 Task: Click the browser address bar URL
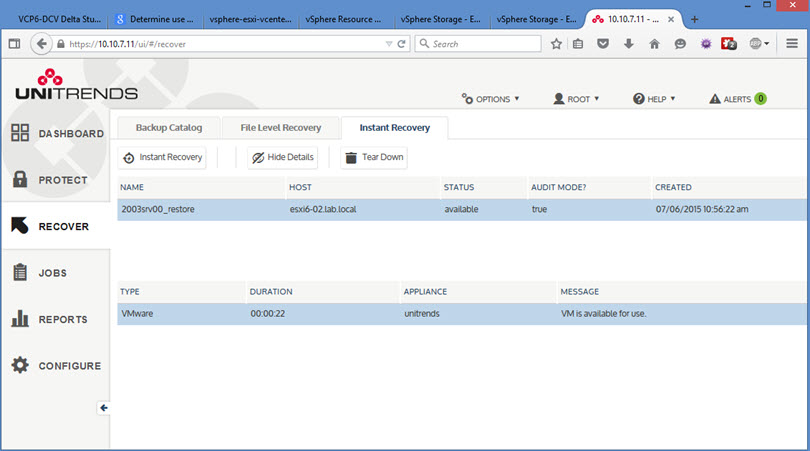click(x=128, y=44)
